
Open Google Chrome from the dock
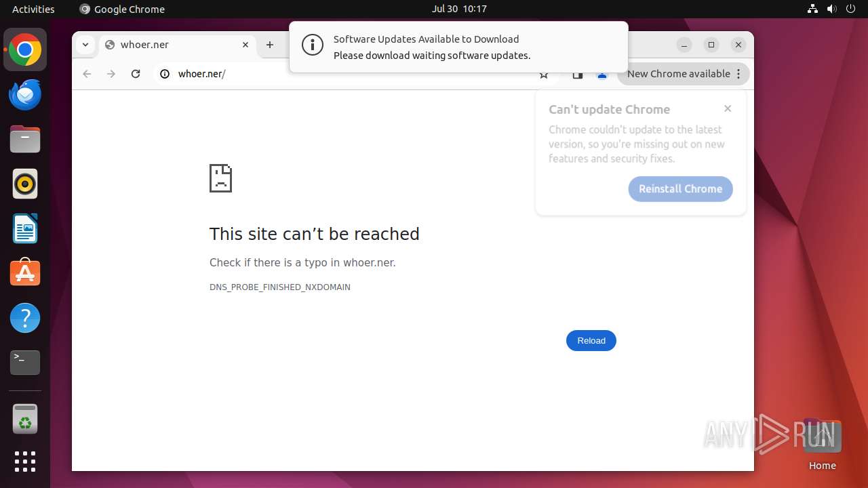click(x=25, y=50)
